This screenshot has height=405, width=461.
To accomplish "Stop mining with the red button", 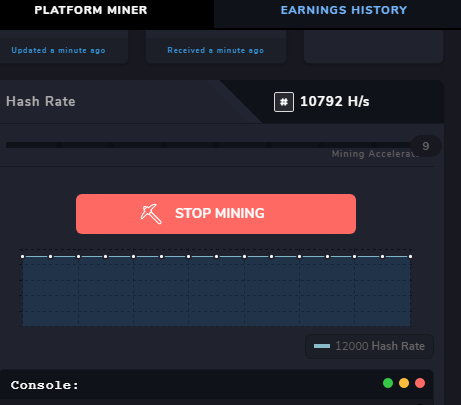I will point(216,214).
